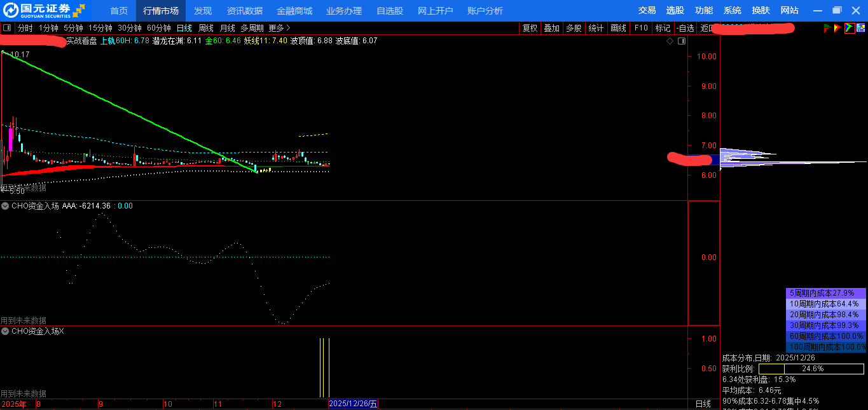Open the 功能 menu

[x=704, y=10]
